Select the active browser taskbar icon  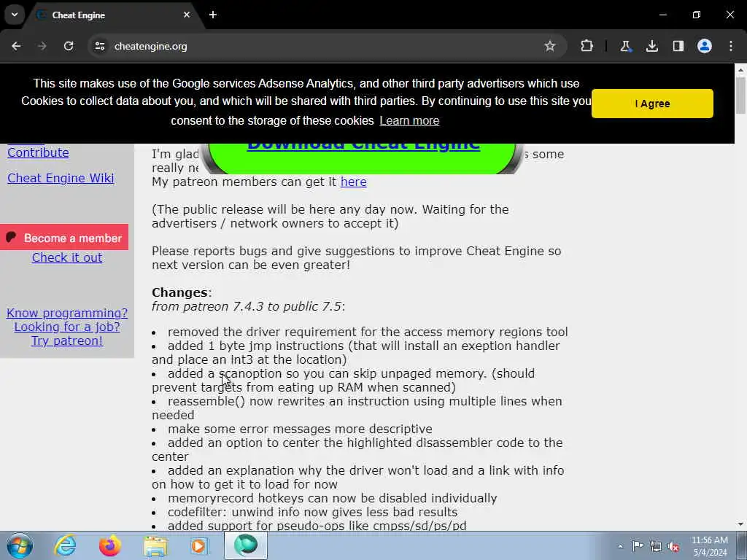[x=246, y=545]
